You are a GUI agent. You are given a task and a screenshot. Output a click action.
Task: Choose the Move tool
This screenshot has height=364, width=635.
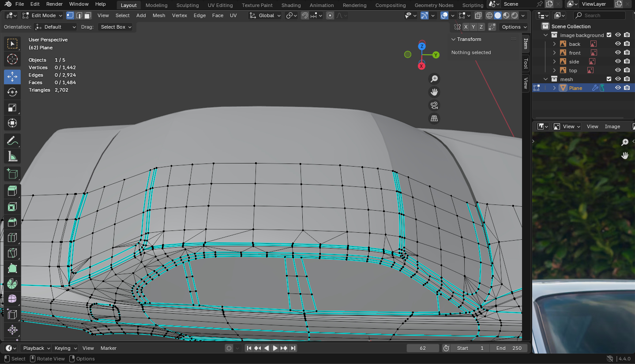pos(12,77)
